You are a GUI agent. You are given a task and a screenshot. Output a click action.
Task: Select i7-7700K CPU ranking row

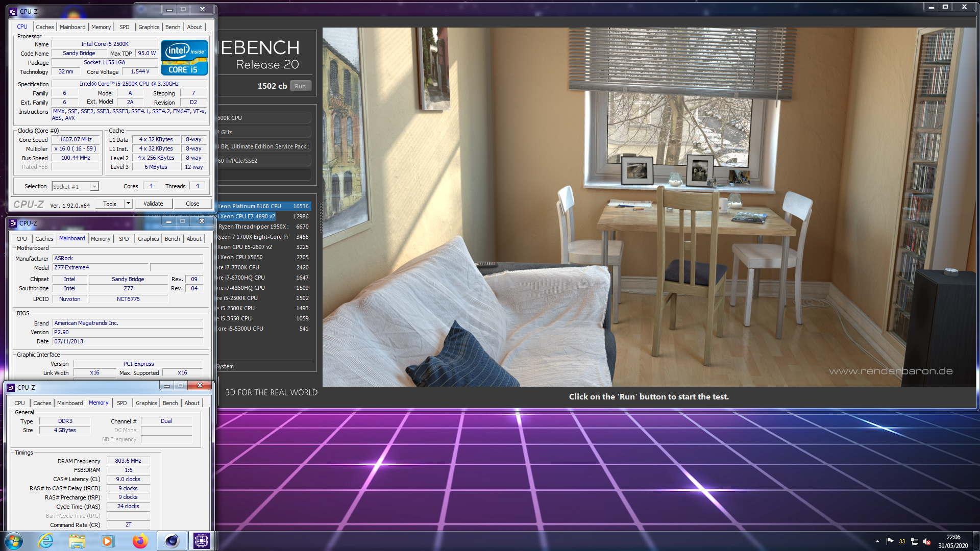click(x=264, y=267)
